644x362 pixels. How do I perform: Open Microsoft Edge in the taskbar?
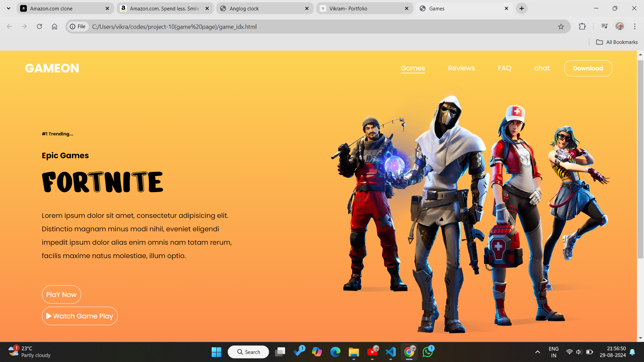[x=335, y=352]
